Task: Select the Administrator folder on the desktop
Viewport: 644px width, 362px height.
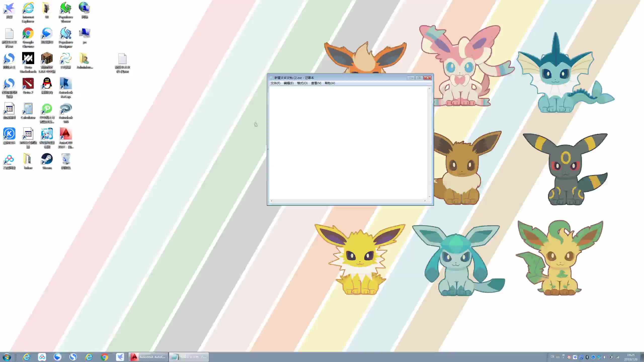Action: click(85, 61)
